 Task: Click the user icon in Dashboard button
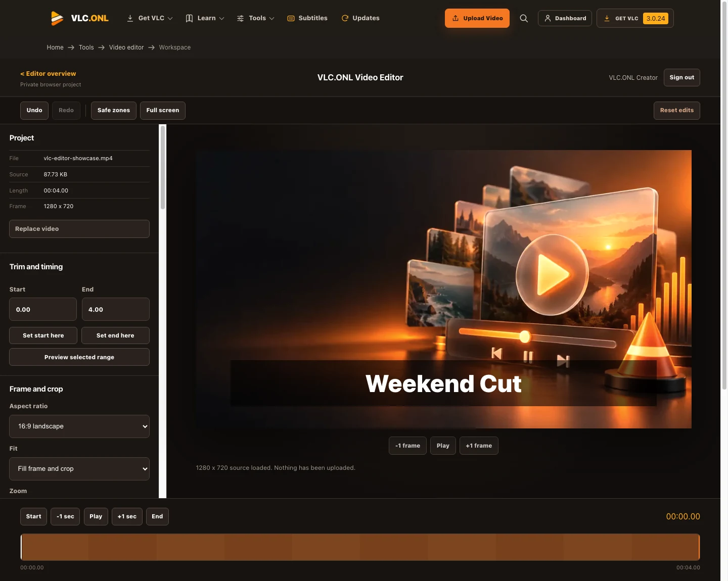[x=548, y=18]
